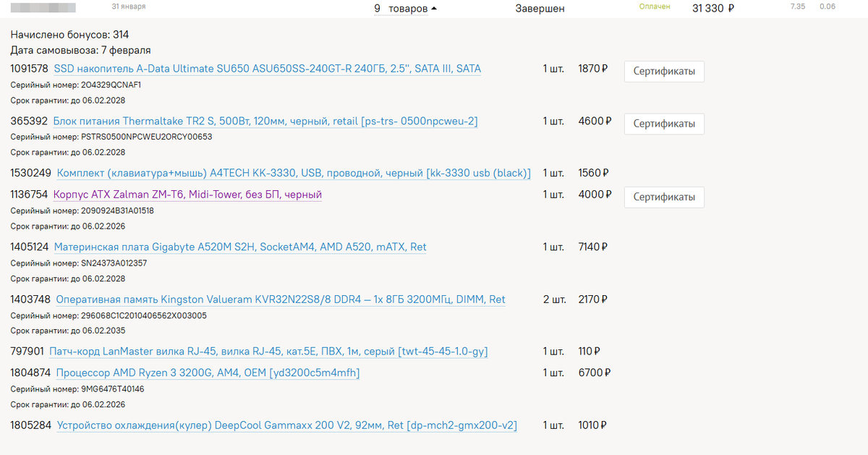Select price 7140 ₽ of motherboard
868x455 pixels.
(x=593, y=247)
